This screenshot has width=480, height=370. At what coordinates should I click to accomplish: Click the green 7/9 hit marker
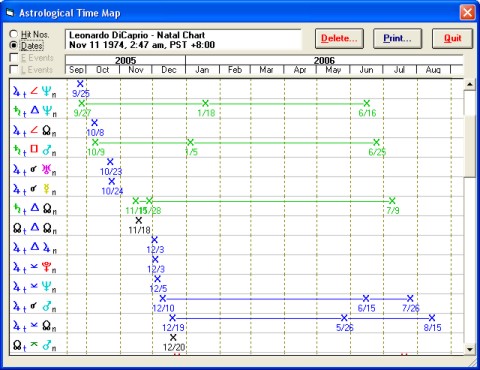[x=392, y=201]
